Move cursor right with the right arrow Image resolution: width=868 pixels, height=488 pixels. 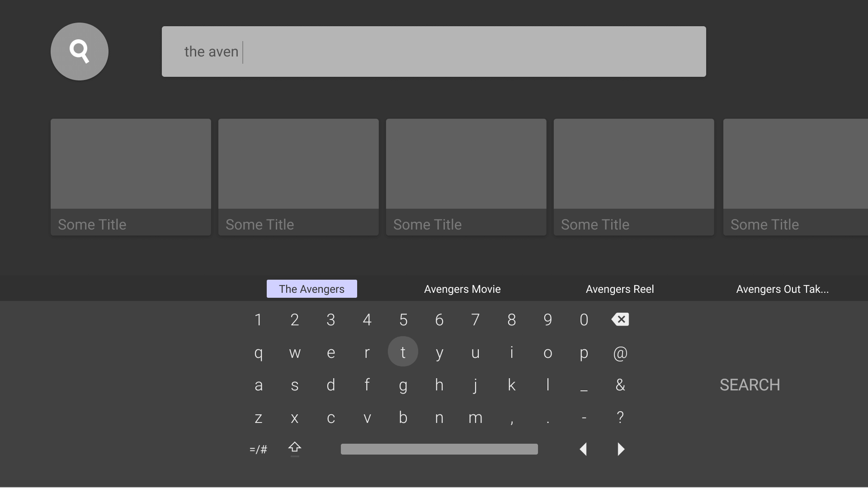pos(621,449)
